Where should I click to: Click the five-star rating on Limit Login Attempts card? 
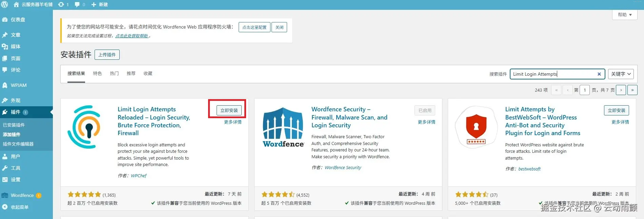point(84,195)
